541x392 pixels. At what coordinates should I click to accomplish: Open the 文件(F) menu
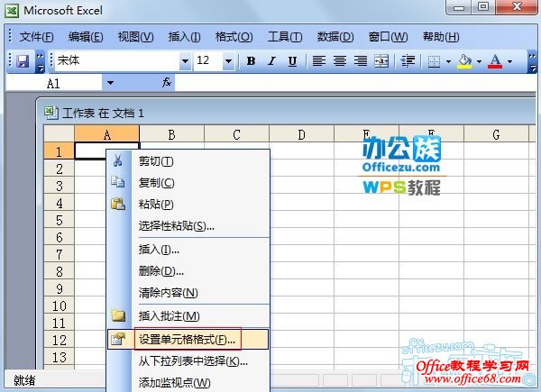pyautogui.click(x=36, y=37)
